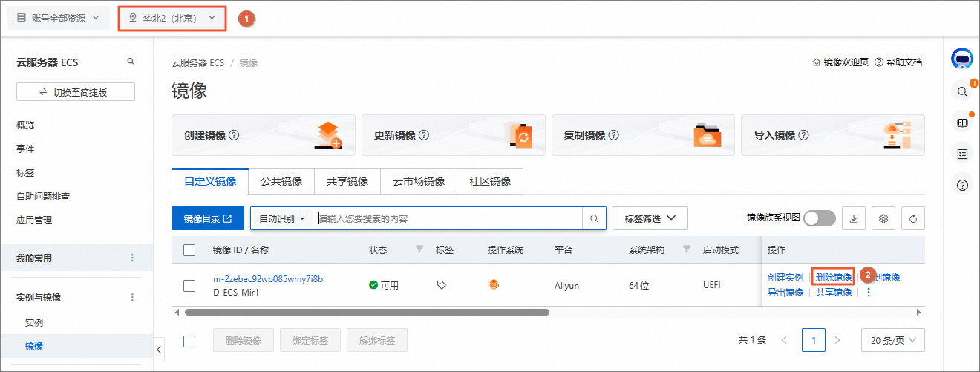
Task: Open 自动识别 search type dropdown
Action: pyautogui.click(x=282, y=219)
